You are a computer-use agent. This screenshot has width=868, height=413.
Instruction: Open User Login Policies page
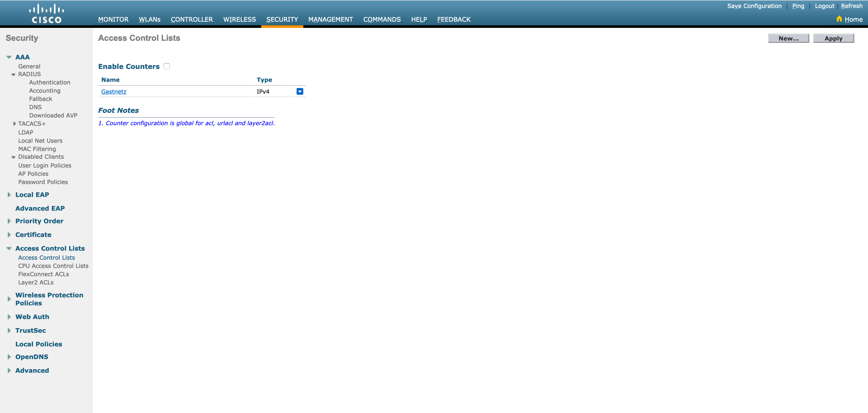[45, 166]
